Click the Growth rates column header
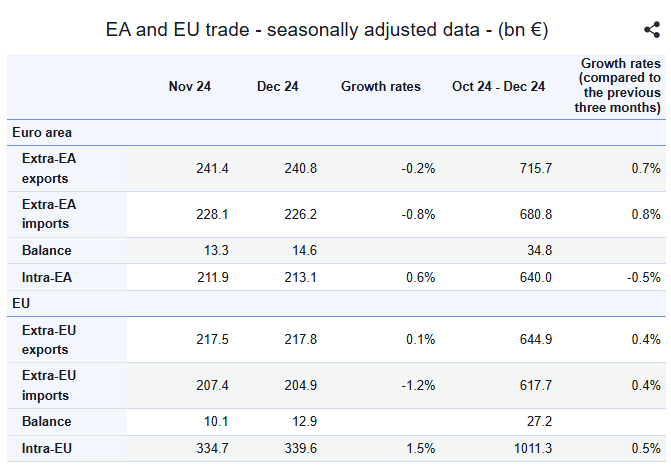Screen dimensions: 671x472 [x=380, y=86]
